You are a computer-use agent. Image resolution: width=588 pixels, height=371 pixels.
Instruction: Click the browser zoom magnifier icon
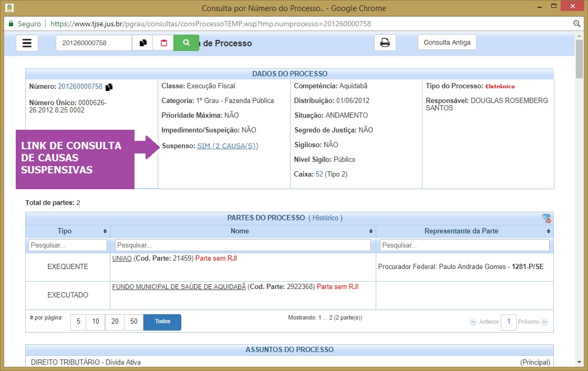[x=576, y=24]
